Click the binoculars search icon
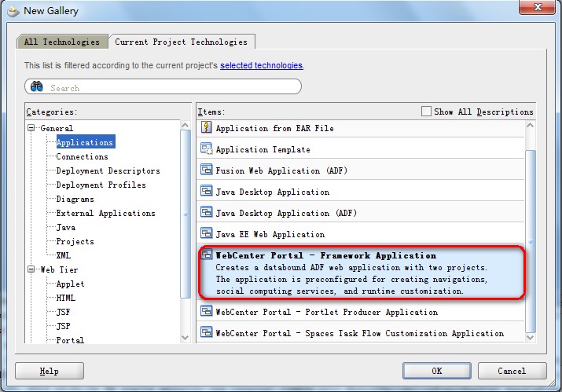Image resolution: width=562 pixels, height=392 pixels. (37, 86)
